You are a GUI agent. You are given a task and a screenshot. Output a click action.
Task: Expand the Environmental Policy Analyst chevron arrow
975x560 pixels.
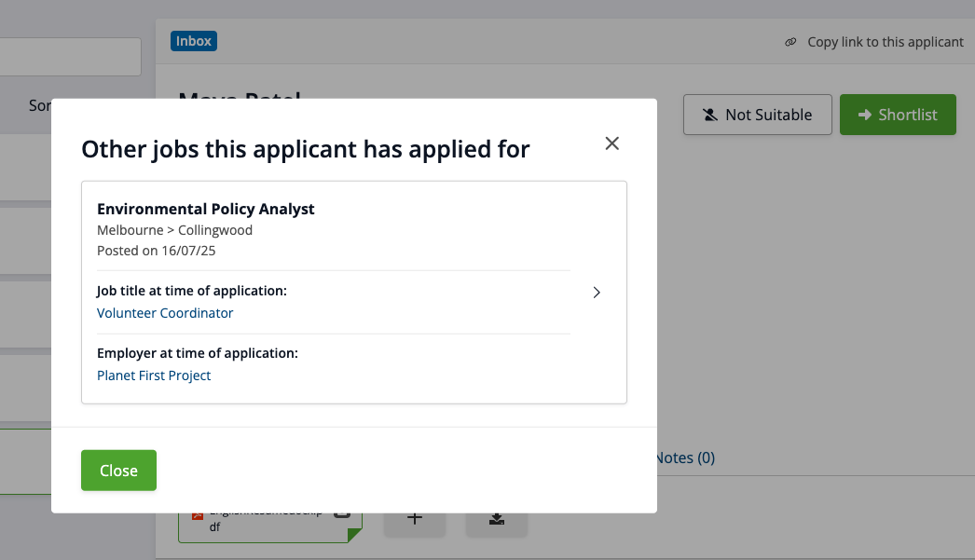[597, 293]
